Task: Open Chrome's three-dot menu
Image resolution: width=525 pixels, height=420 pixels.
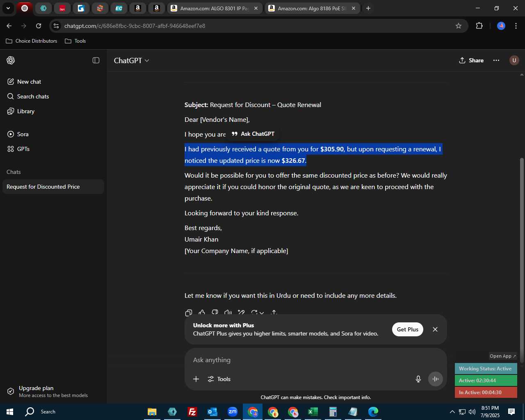Action: click(x=516, y=26)
